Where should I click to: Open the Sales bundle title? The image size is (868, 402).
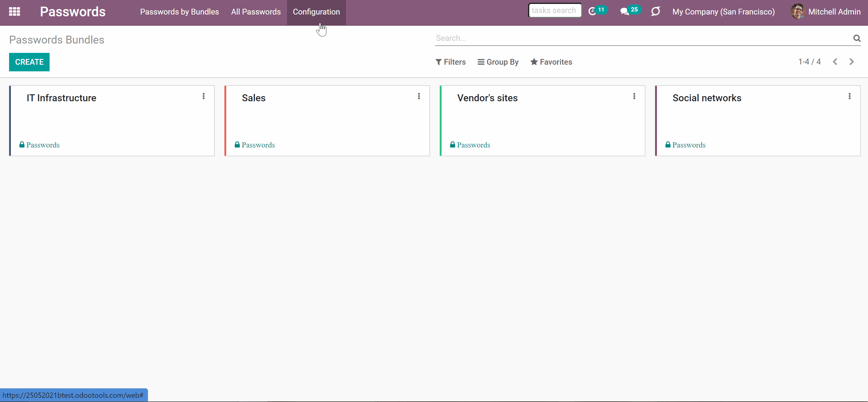pyautogui.click(x=254, y=98)
